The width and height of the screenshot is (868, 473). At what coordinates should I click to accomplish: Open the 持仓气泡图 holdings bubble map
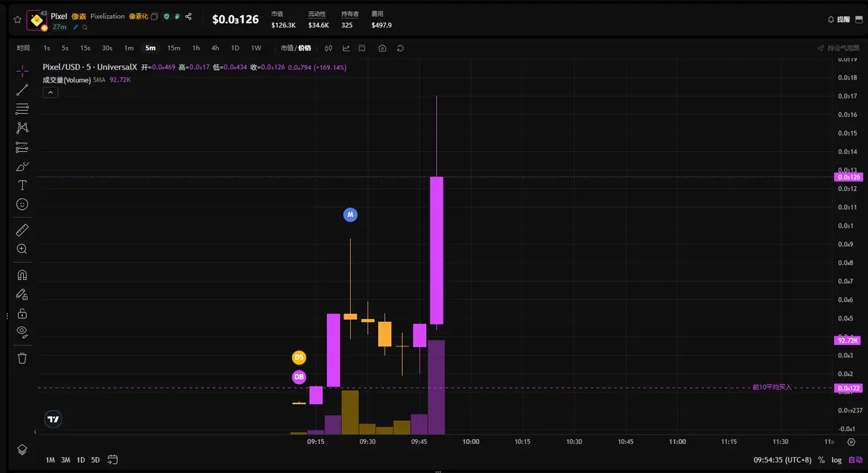click(839, 48)
